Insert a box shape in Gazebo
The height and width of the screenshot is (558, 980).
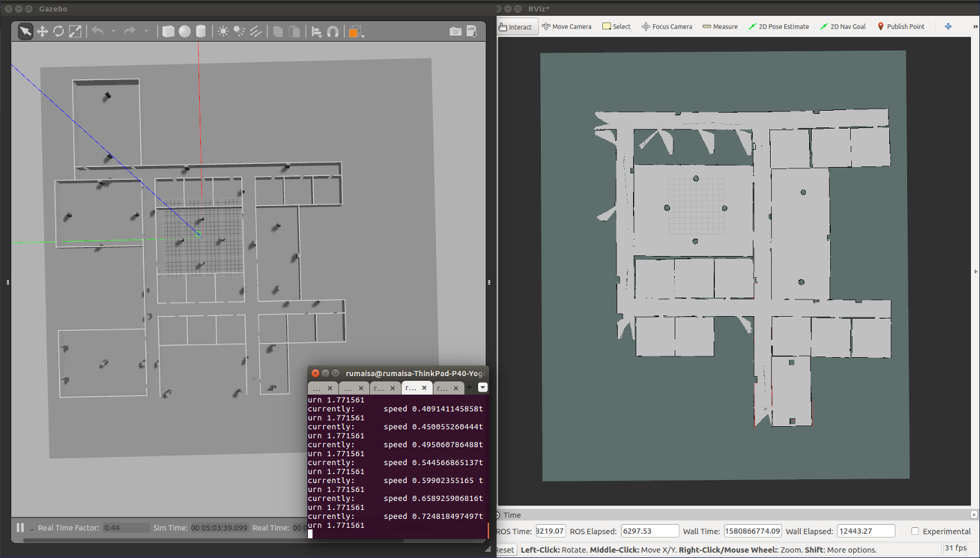[x=168, y=31]
